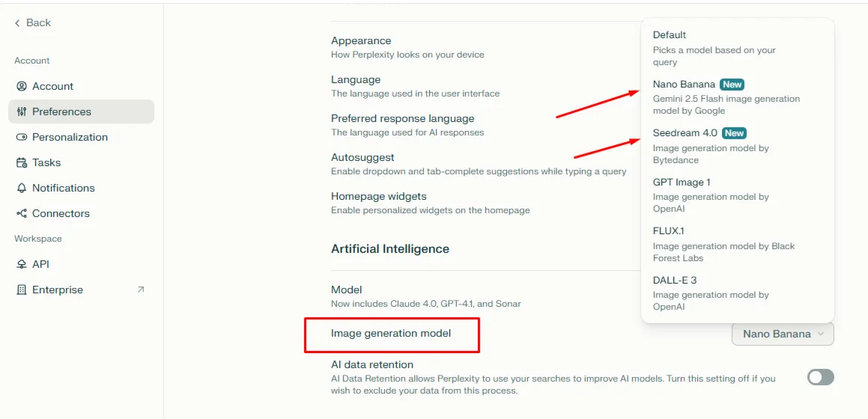Viewport: 868px width, 419px height.
Task: Toggle the AI data retention switch
Action: pyautogui.click(x=820, y=377)
